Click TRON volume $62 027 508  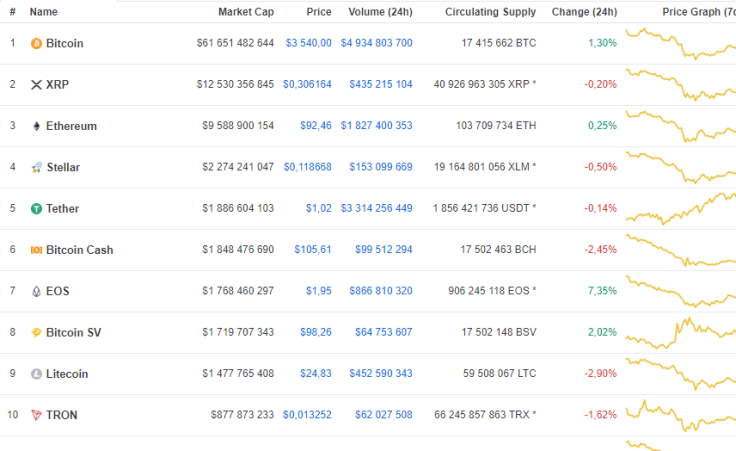click(383, 414)
